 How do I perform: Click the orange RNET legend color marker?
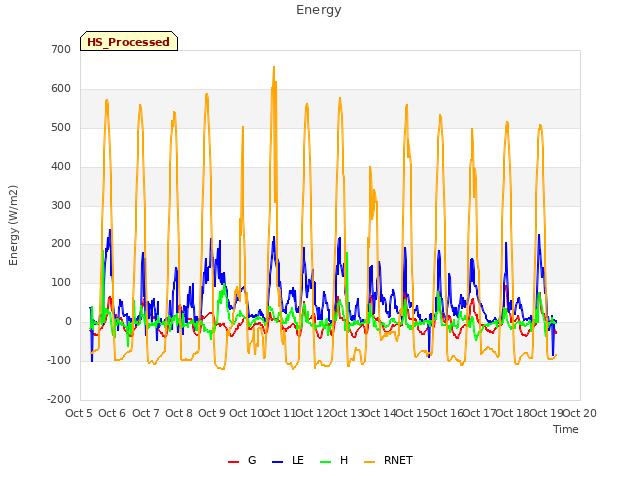pyautogui.click(x=369, y=462)
